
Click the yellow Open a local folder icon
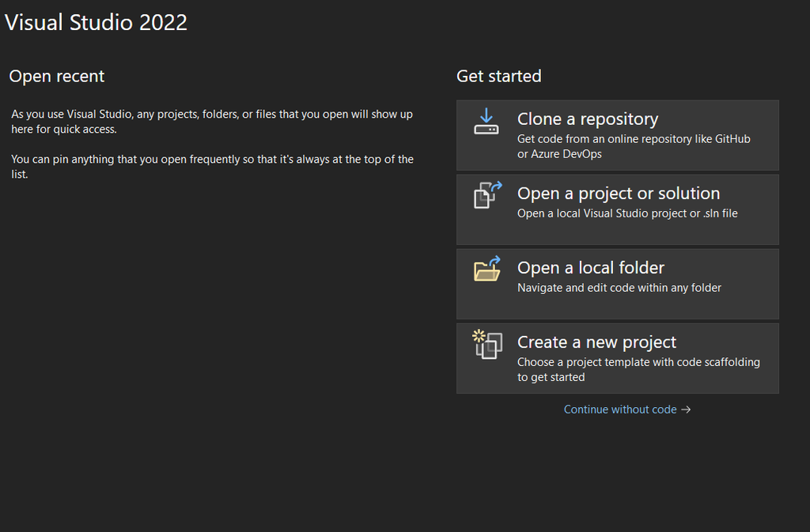coord(487,269)
